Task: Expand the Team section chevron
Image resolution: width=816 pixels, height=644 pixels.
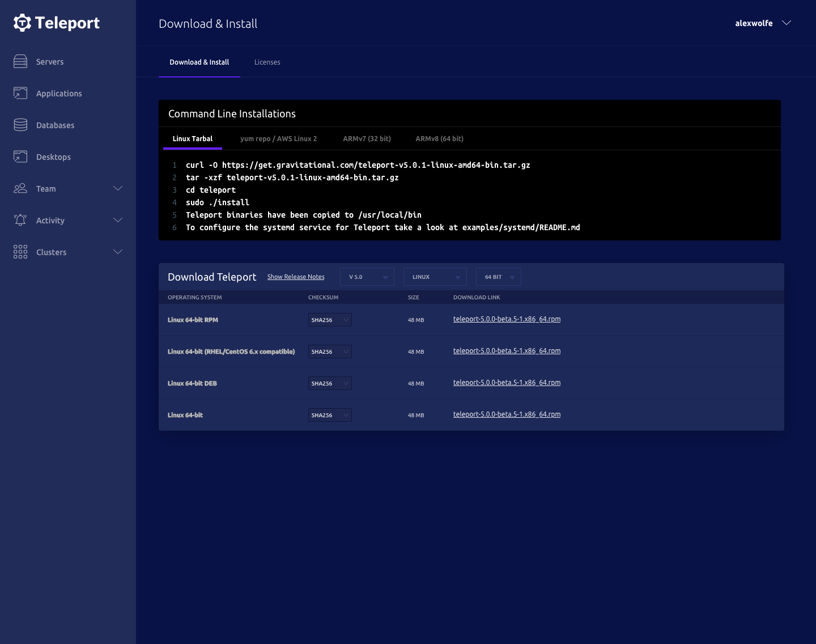Action: point(118,188)
